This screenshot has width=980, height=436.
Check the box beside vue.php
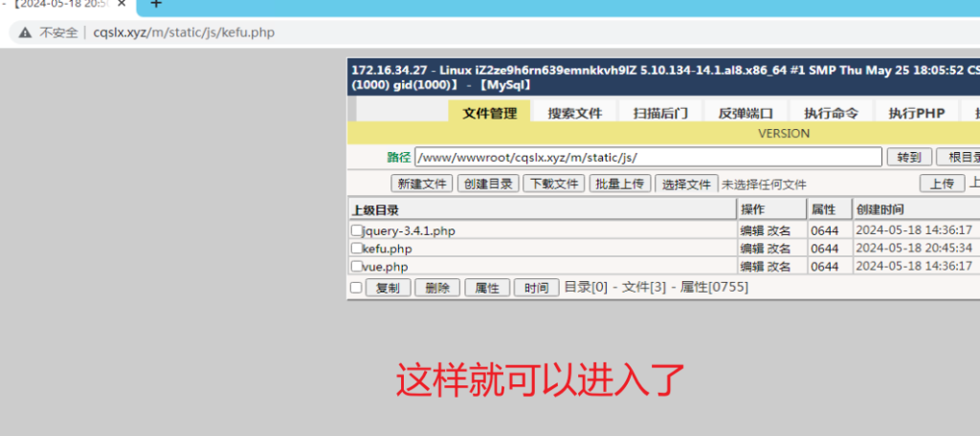tap(357, 267)
